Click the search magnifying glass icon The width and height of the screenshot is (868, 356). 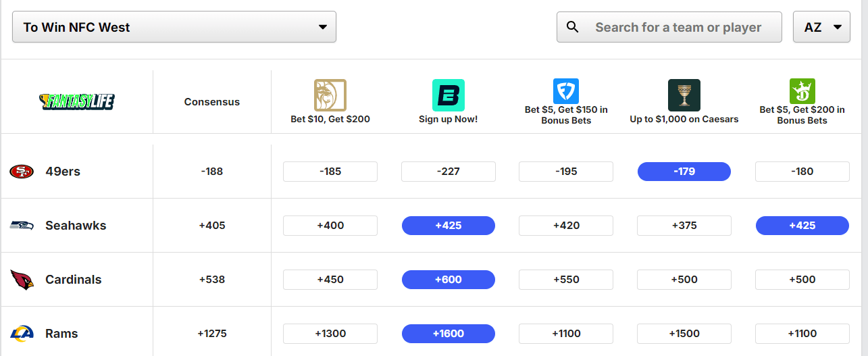(x=573, y=27)
